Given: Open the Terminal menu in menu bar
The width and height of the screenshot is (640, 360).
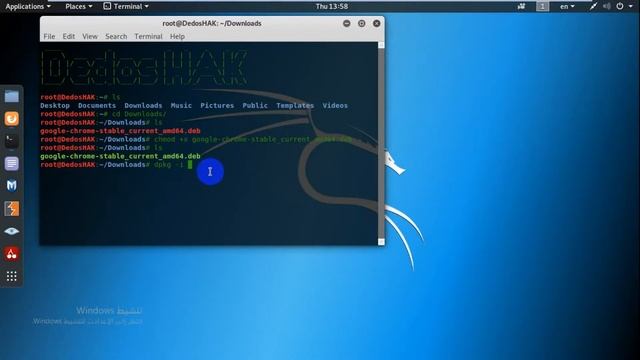Looking at the screenshot, I should coord(148,36).
